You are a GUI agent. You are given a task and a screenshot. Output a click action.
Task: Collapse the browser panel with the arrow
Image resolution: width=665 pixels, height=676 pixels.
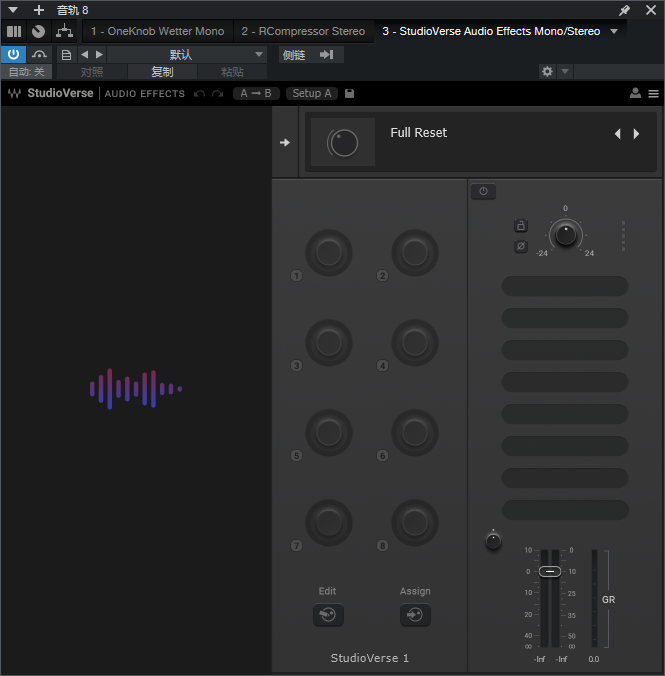285,142
